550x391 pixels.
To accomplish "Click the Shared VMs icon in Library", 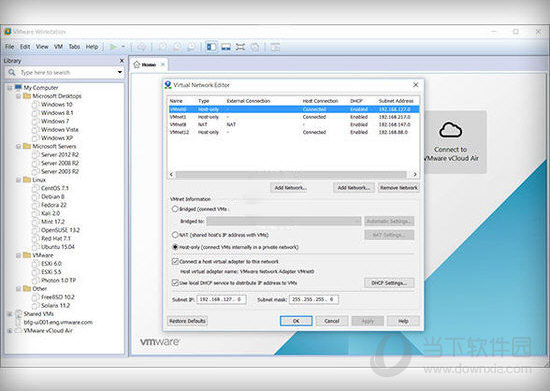I will (x=18, y=314).
